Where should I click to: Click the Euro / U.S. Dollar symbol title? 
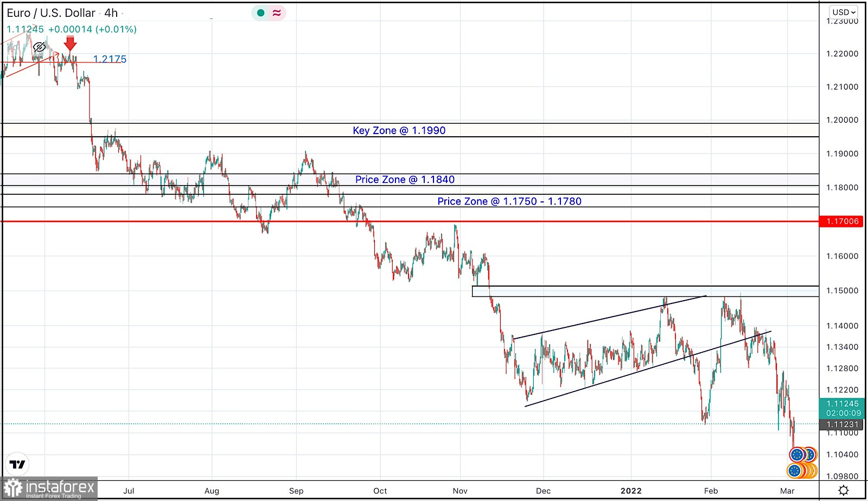(51, 13)
